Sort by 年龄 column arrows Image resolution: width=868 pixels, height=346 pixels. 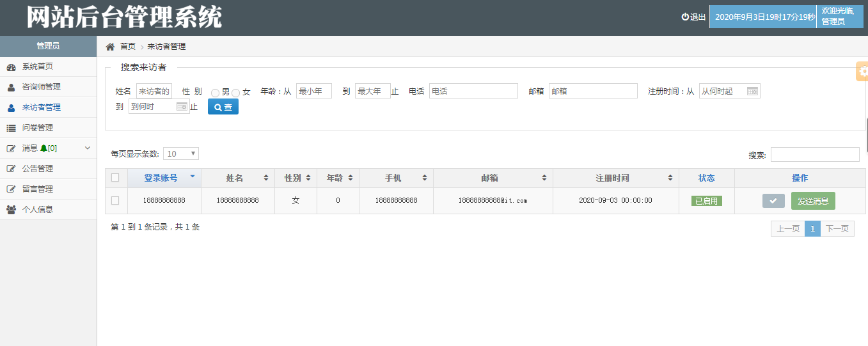351,178
